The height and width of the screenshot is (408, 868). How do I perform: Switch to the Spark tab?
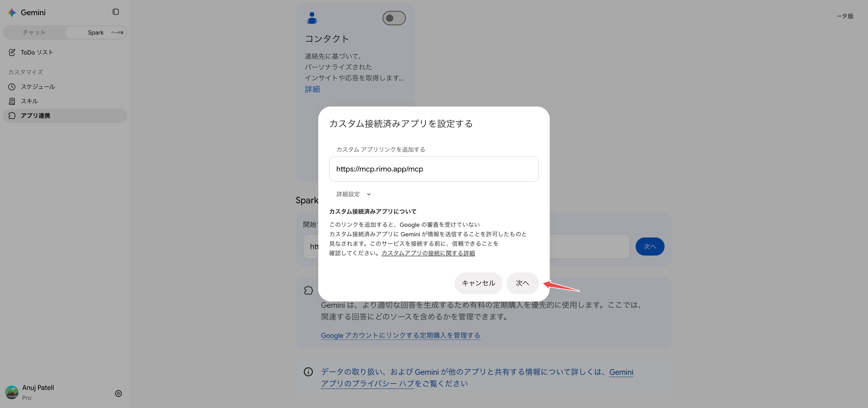[96, 33]
